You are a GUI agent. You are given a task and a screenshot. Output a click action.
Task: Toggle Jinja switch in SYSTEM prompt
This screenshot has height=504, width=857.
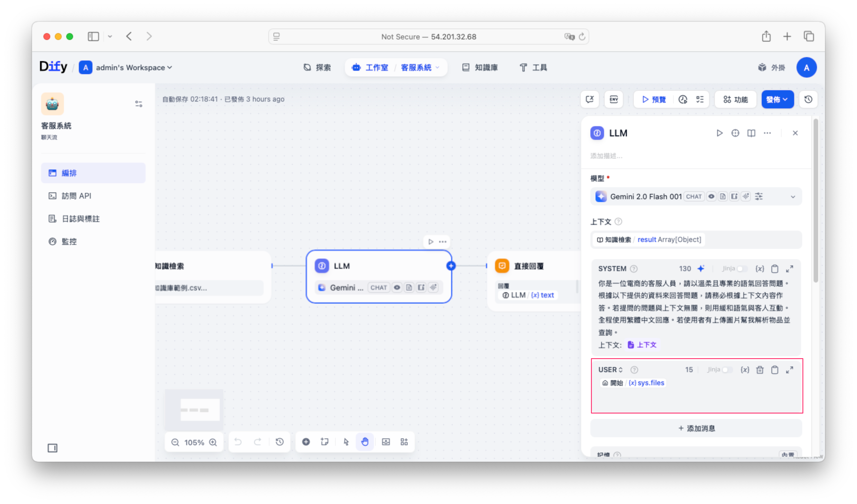tap(742, 269)
